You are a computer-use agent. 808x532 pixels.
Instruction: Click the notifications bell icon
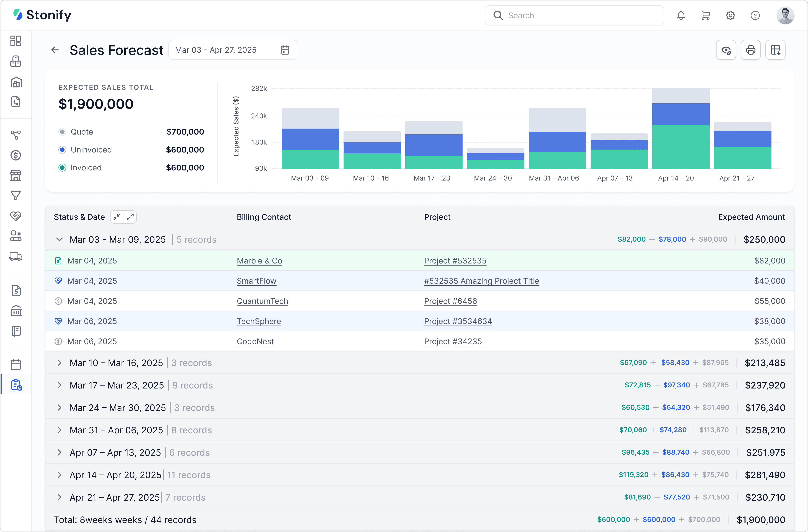click(681, 16)
